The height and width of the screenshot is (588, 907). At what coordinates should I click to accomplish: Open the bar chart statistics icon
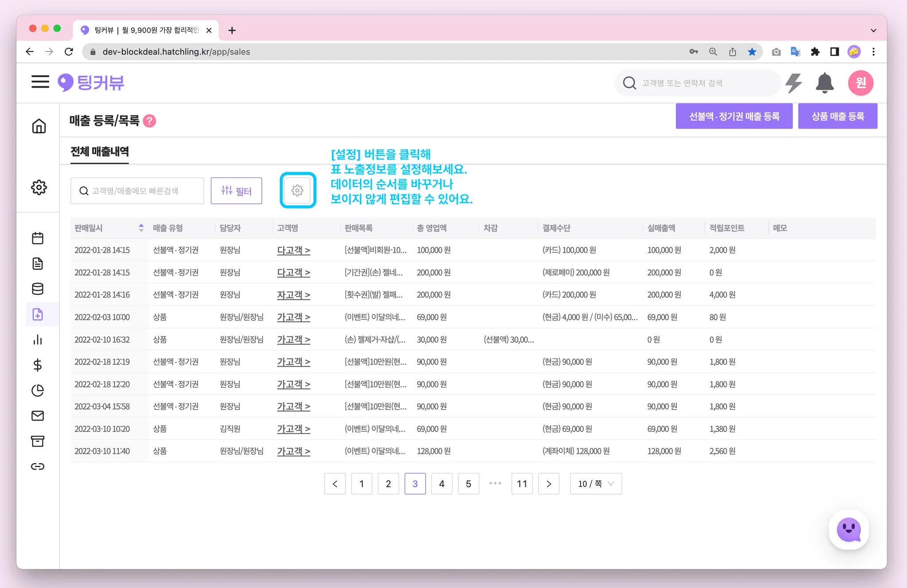[38, 340]
